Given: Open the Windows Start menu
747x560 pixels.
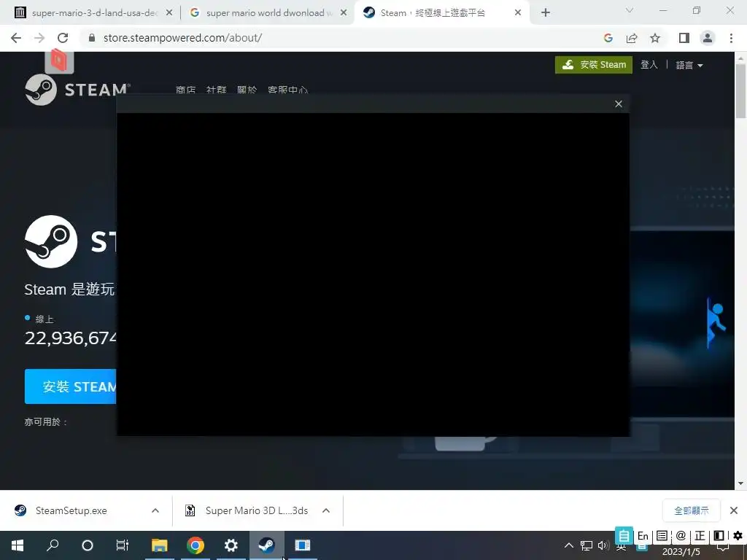Looking at the screenshot, I should (x=18, y=545).
